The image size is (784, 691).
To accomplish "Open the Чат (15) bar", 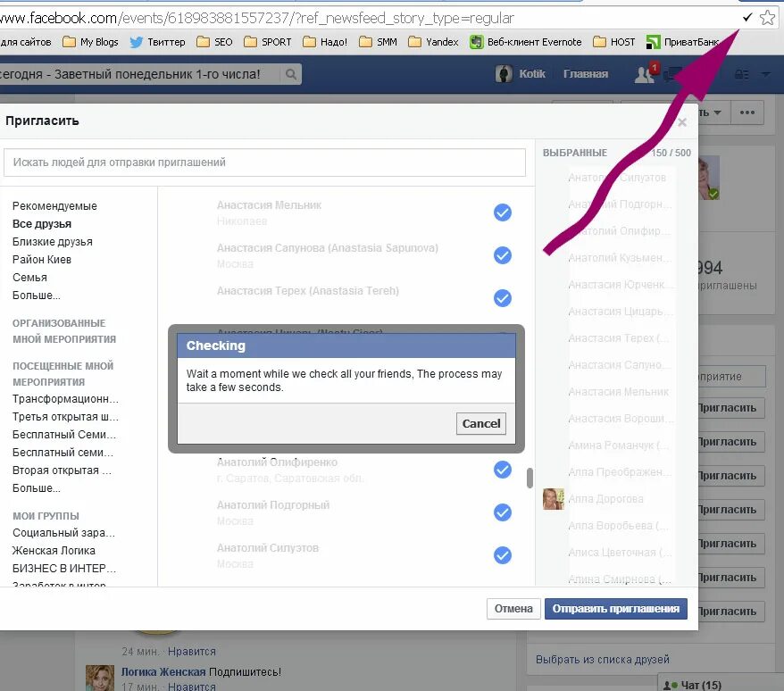I will click(x=721, y=685).
